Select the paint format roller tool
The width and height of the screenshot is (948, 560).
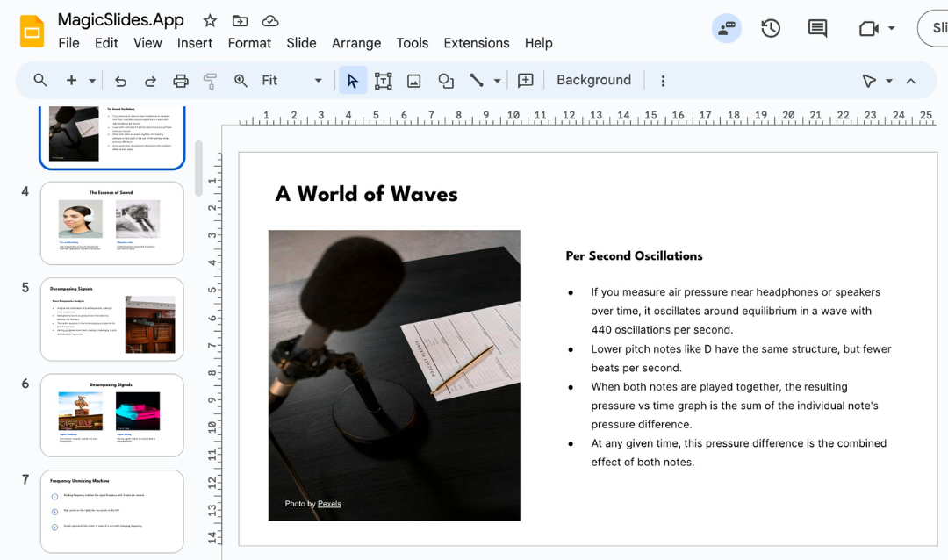pos(210,81)
